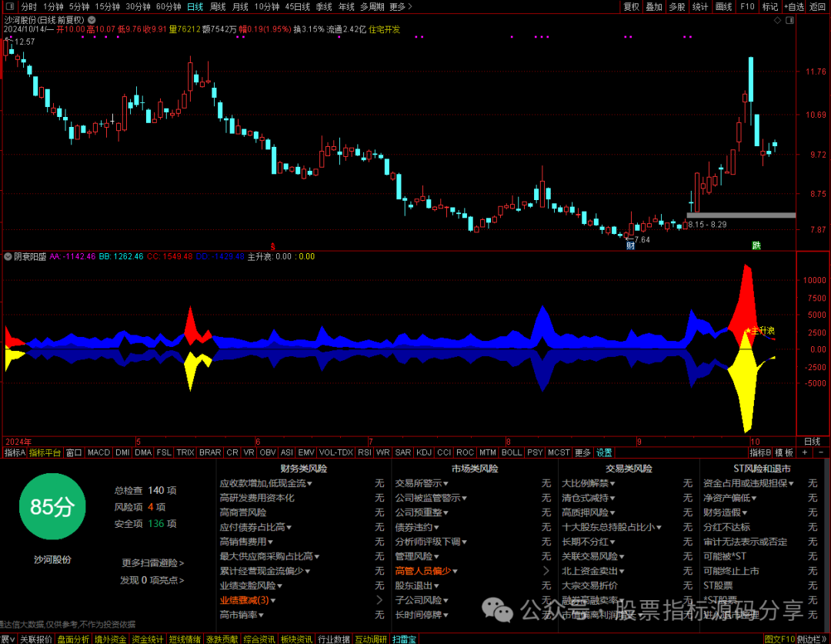Open the 资金统计 bottom tab
This screenshot has height=644, width=831.
click(x=147, y=639)
